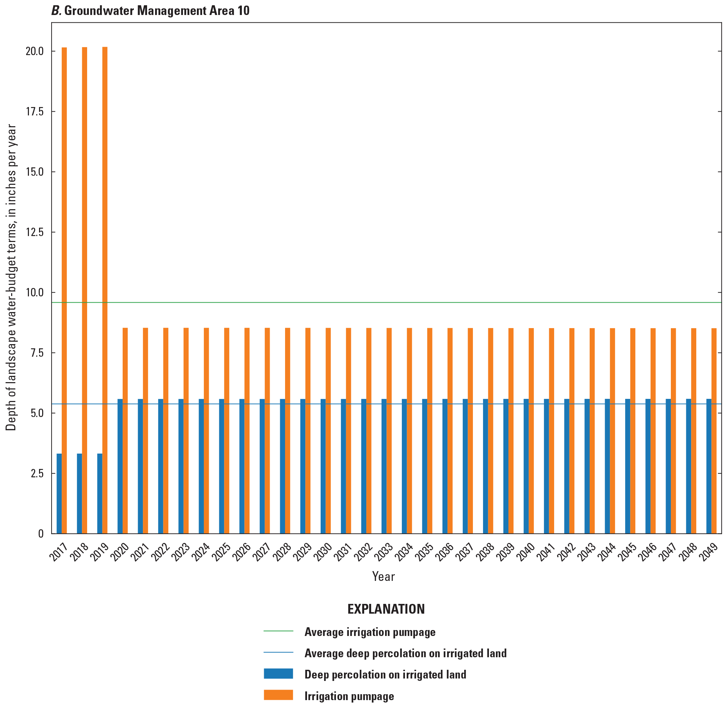Click the blue Average deep percolation legend line

click(278, 652)
